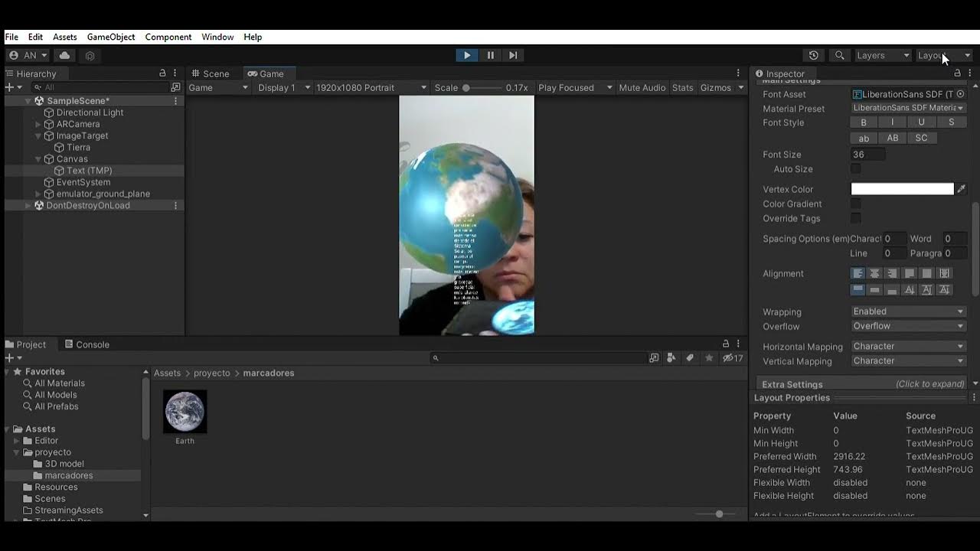
Task: Toggle Strikethrough font style S
Action: [x=952, y=122]
